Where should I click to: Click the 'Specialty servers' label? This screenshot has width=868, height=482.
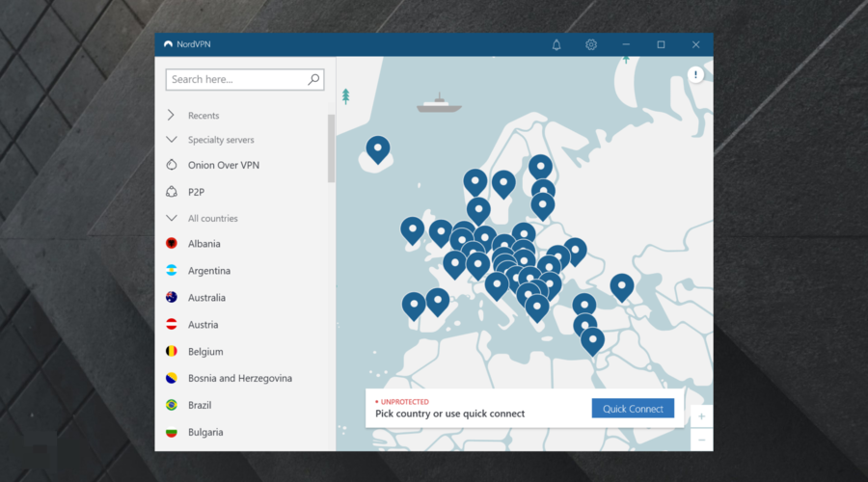coord(221,140)
